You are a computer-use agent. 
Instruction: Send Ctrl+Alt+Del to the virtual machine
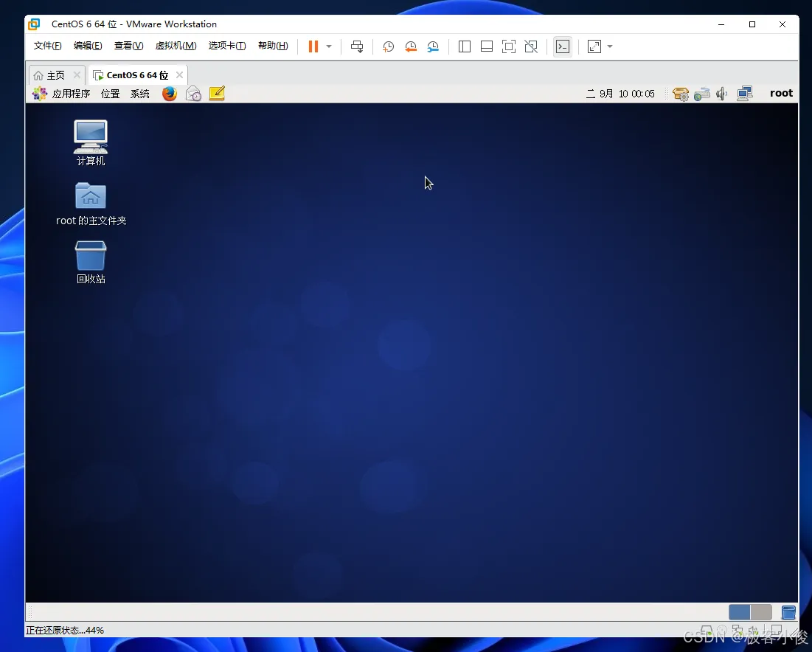[x=357, y=46]
